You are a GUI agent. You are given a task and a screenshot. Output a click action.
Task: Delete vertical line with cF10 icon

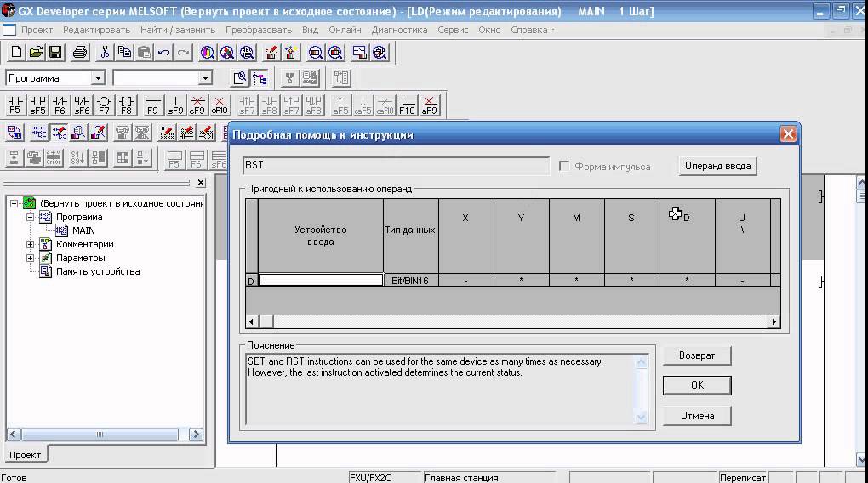coord(220,105)
